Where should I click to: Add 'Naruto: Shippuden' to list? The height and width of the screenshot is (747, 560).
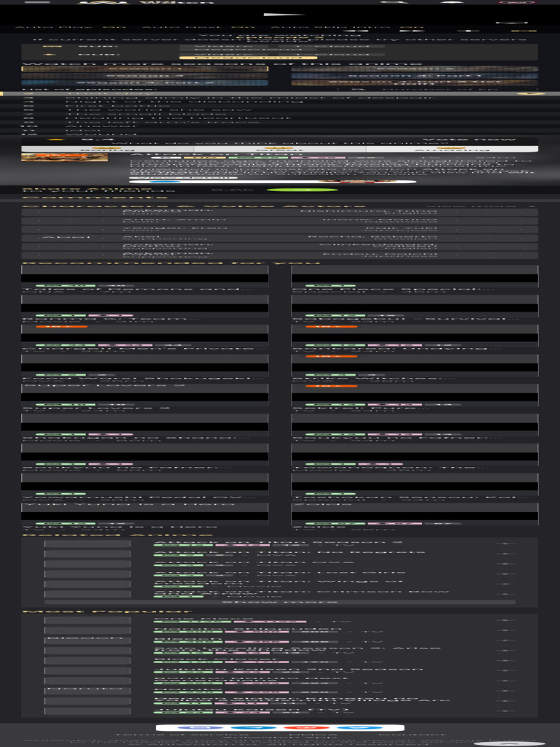pyautogui.click(x=505, y=630)
